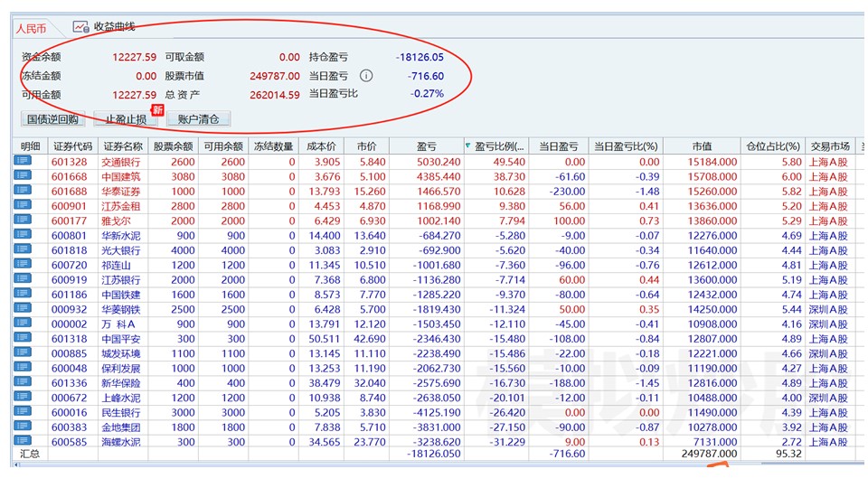The image size is (868, 488).
Task: Click the 95.32 total position ratio
Action: tap(788, 453)
